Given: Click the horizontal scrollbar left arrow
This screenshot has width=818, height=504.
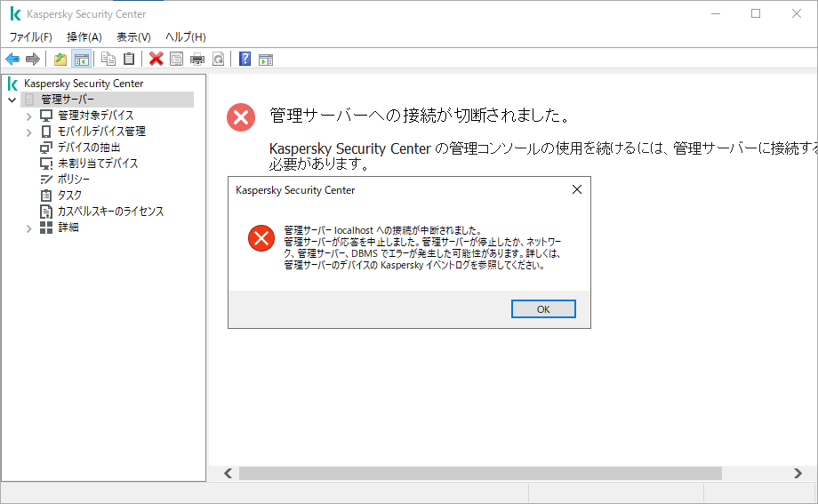Looking at the screenshot, I should coord(228,473).
